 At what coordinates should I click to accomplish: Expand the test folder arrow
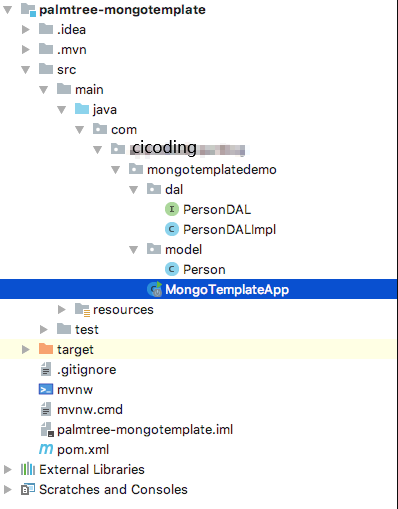point(44,329)
